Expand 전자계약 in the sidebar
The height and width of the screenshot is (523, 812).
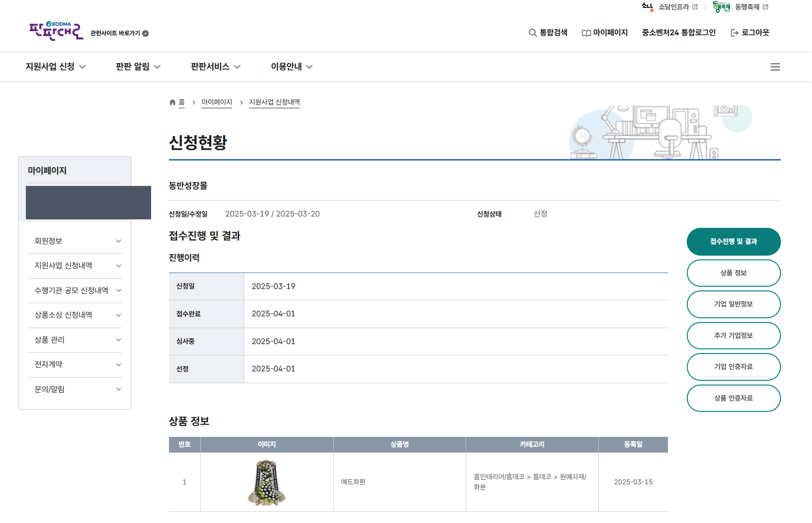(x=75, y=365)
